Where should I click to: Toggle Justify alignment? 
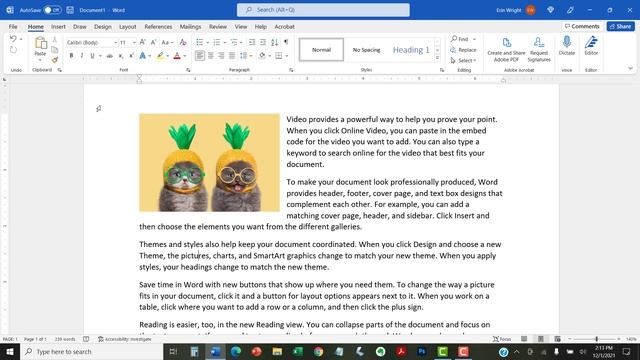[232, 56]
